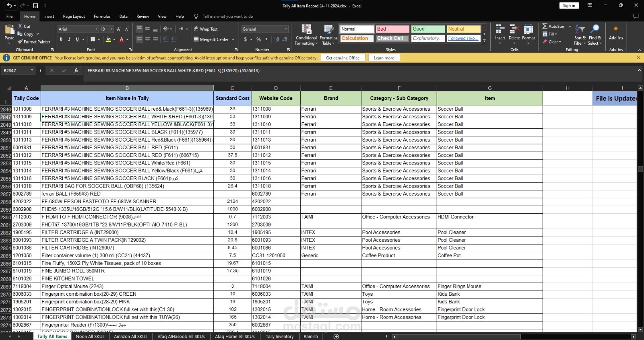Close the genuine Office warning bar
The height and width of the screenshot is (340, 644).
pyautogui.click(x=638, y=58)
